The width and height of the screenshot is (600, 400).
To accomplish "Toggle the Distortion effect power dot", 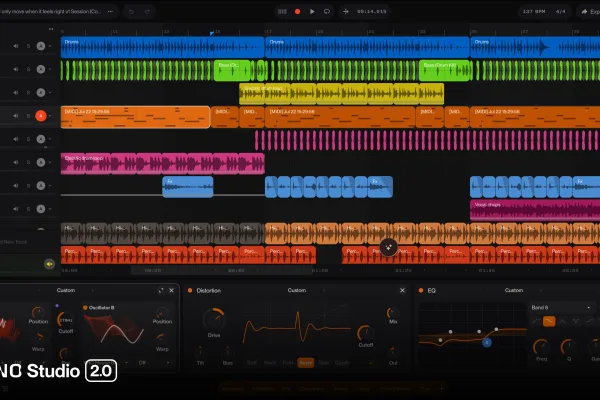I will (190, 291).
